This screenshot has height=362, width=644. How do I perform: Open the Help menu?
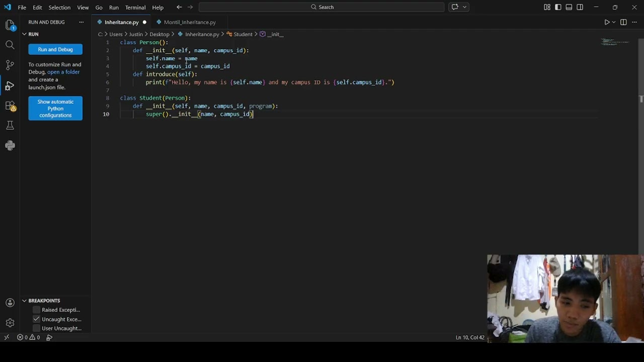[158, 7]
